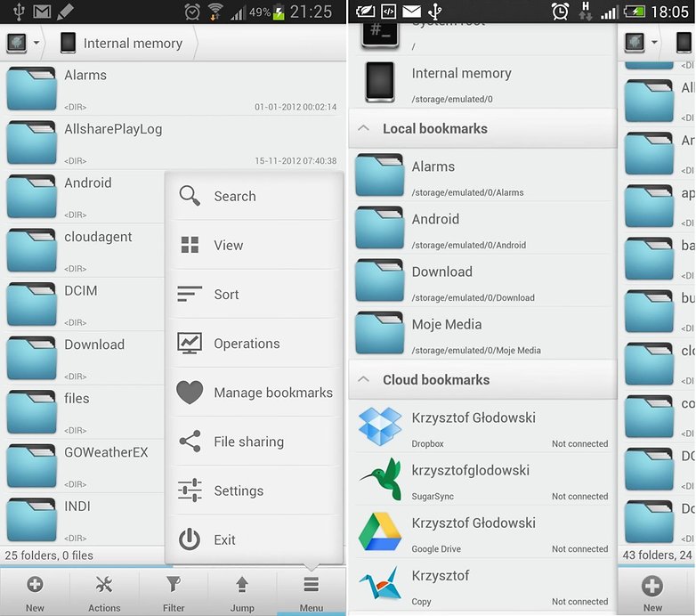The width and height of the screenshot is (696, 616).
Task: Open the Alarms folder in file list
Action: (x=174, y=89)
